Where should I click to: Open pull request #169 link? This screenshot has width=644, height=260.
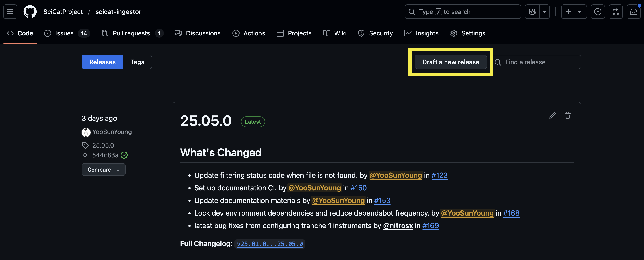click(430, 226)
